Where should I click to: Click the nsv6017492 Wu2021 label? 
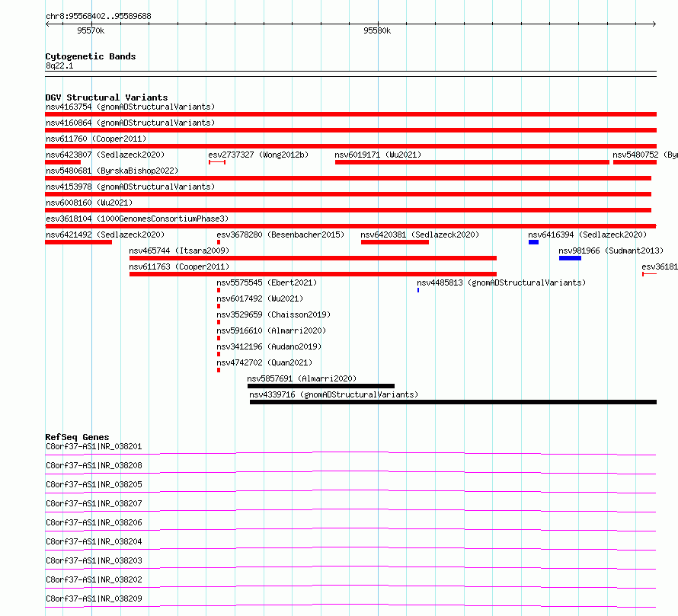click(260, 298)
